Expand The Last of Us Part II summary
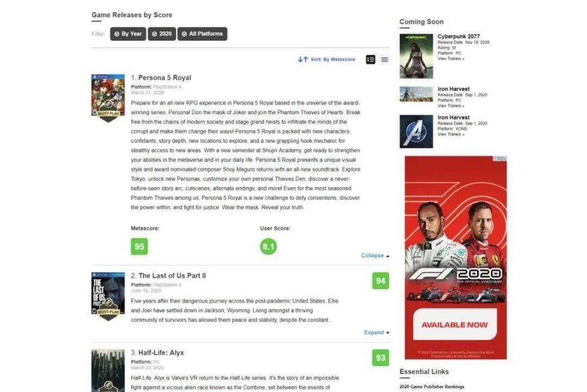 pos(377,332)
